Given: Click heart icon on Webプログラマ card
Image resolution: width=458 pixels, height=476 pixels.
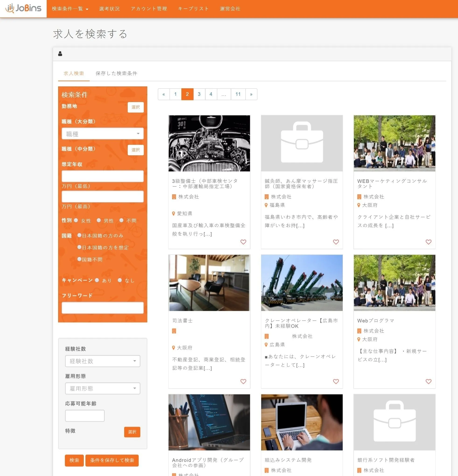Looking at the screenshot, I should [428, 381].
